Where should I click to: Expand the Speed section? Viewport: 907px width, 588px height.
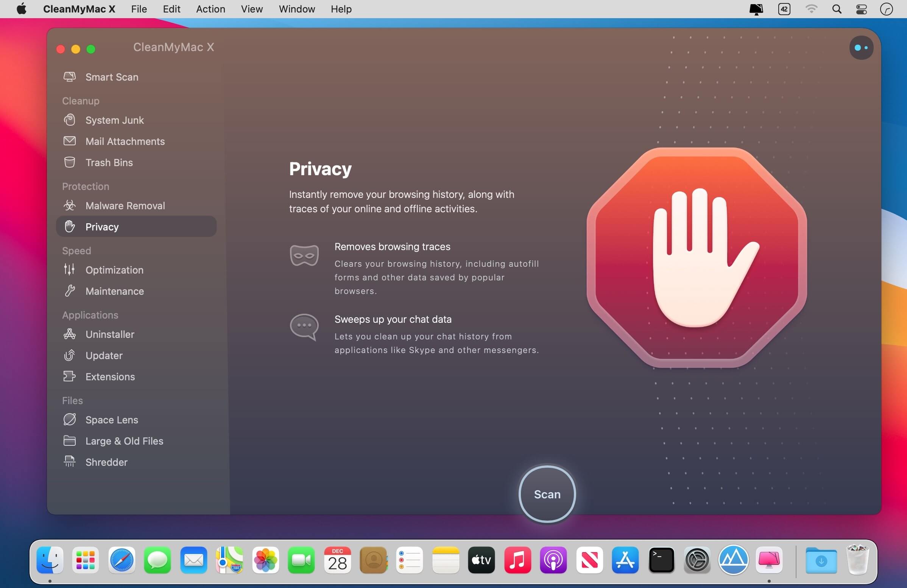tap(76, 250)
